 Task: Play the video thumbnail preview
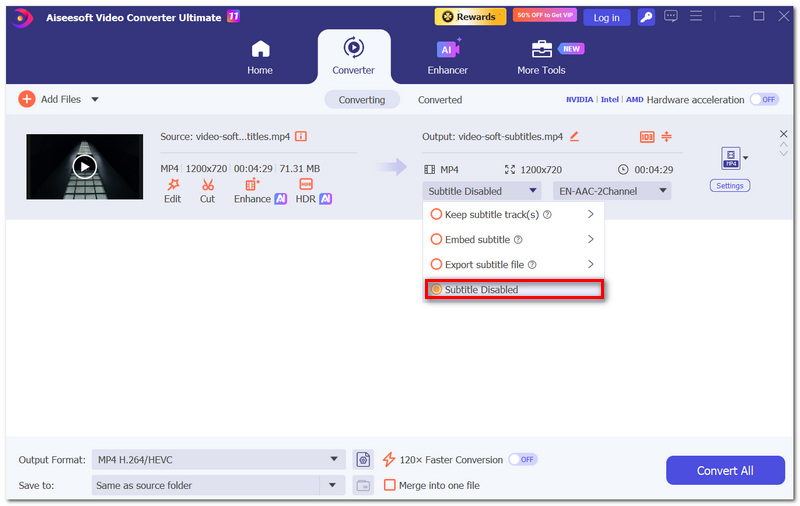[85, 167]
